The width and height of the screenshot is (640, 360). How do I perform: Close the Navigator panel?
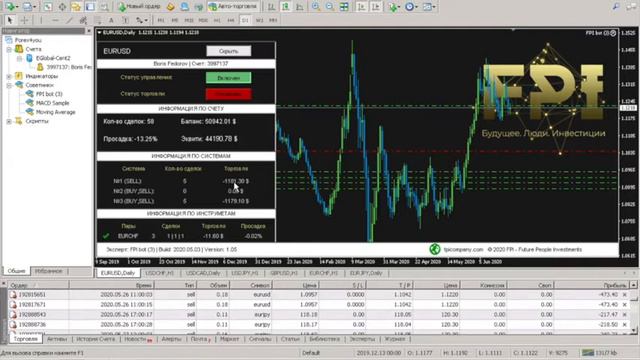pos(89,31)
